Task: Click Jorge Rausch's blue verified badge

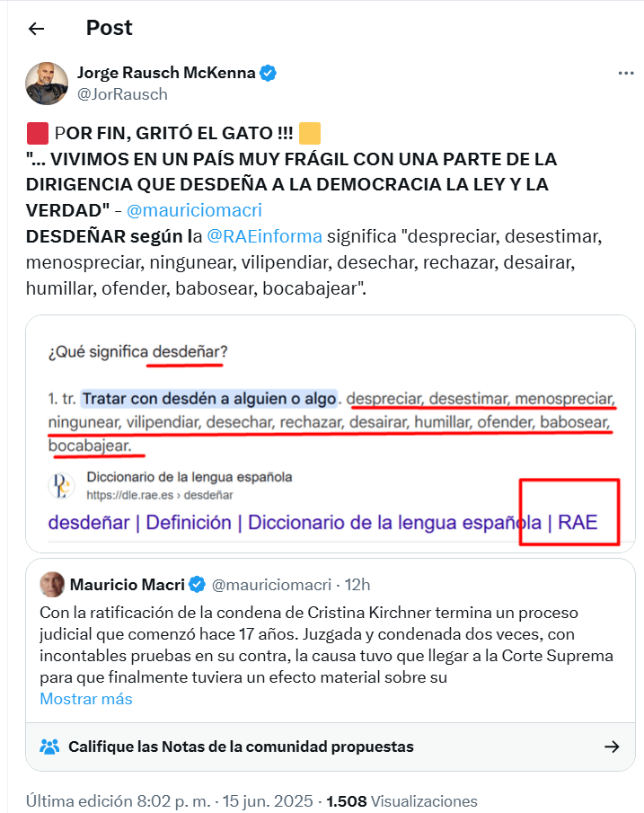Action: pyautogui.click(x=268, y=73)
